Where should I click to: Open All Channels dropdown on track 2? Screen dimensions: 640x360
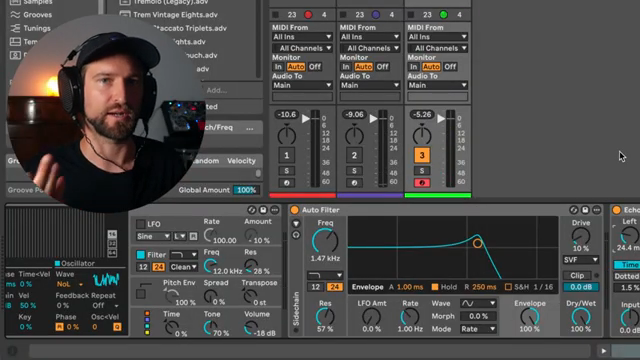click(x=370, y=48)
